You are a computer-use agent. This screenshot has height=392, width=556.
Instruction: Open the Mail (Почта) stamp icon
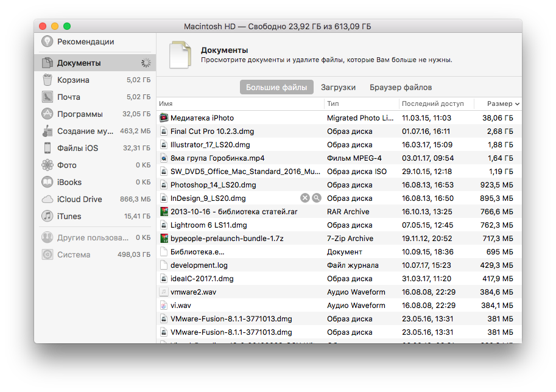[48, 97]
